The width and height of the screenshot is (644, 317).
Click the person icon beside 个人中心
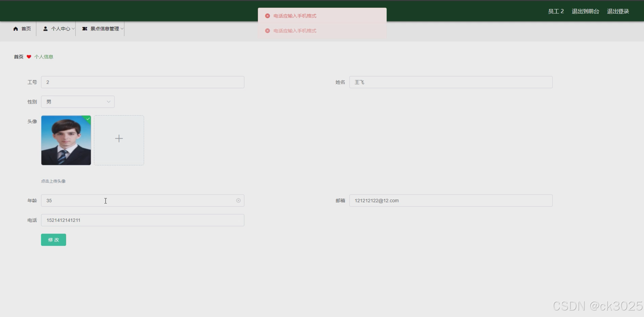(x=45, y=29)
